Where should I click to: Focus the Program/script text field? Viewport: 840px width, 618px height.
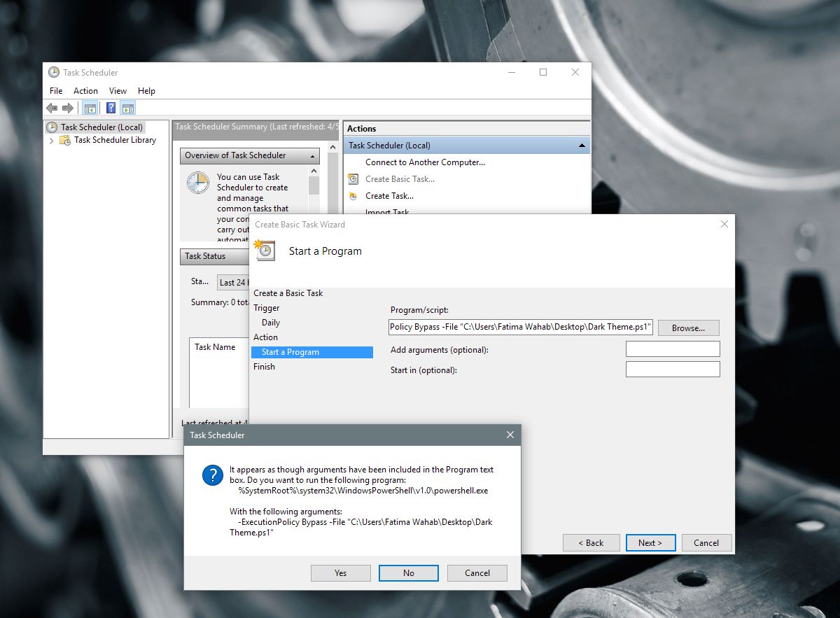[x=521, y=327]
